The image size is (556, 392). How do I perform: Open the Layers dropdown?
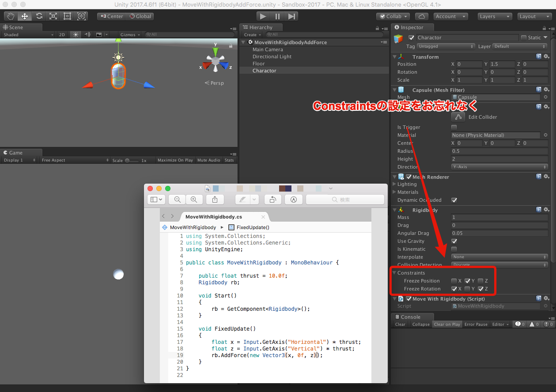(x=495, y=16)
